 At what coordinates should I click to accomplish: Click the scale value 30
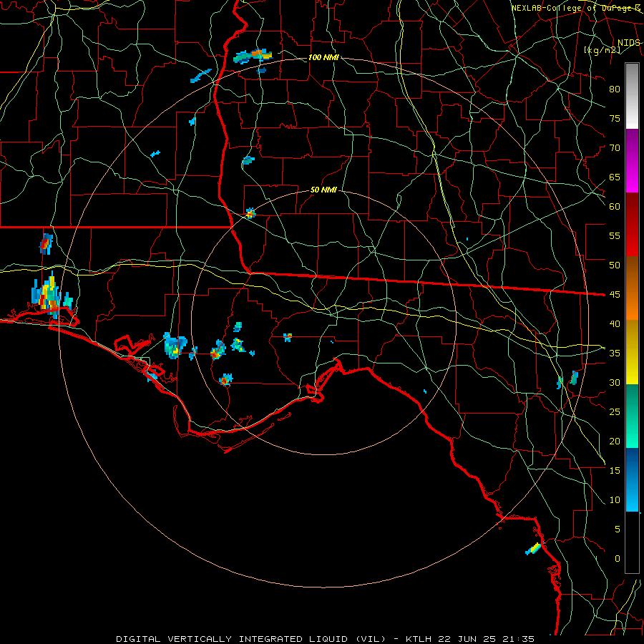tap(615, 383)
